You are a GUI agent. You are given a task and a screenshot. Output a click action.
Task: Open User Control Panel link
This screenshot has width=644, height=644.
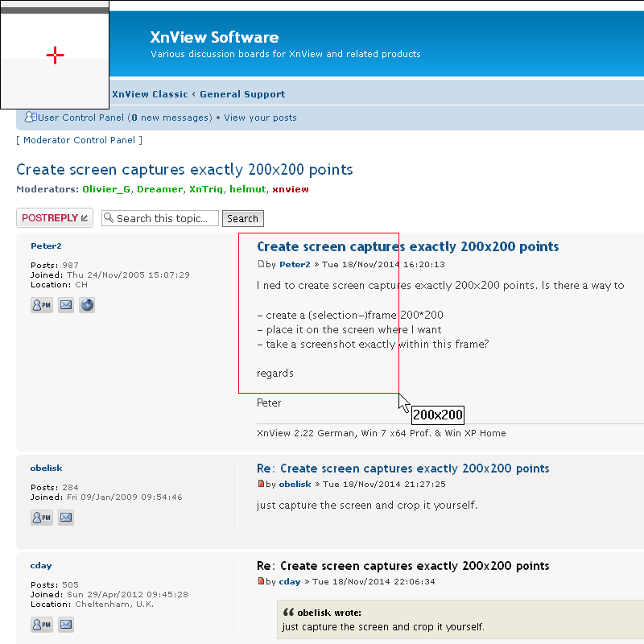[81, 118]
